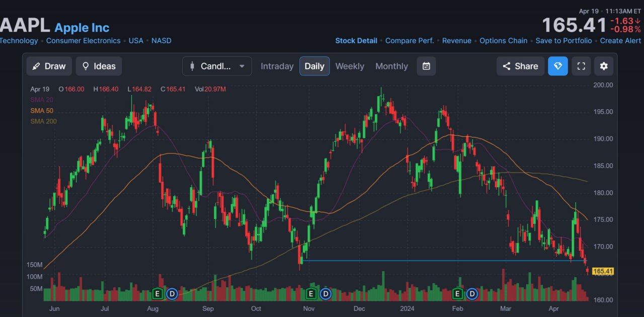Open the Technology sector link
The height and width of the screenshot is (317, 644).
click(x=19, y=41)
